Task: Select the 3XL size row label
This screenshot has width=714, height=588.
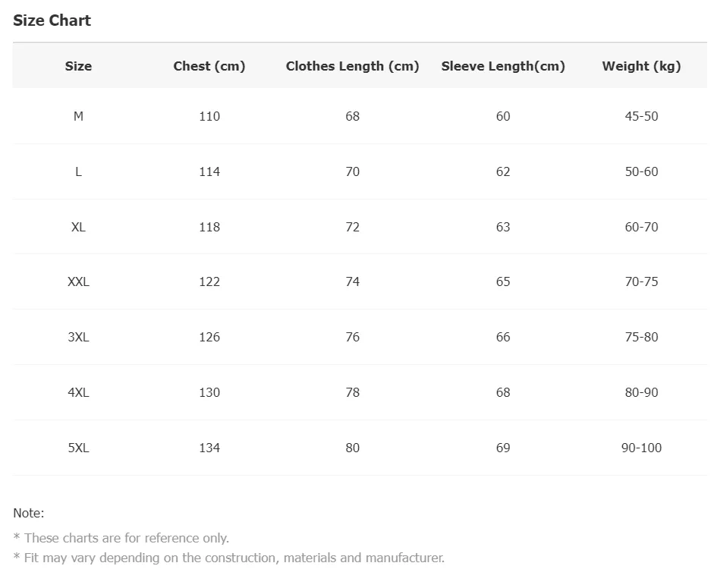Action: click(x=78, y=337)
